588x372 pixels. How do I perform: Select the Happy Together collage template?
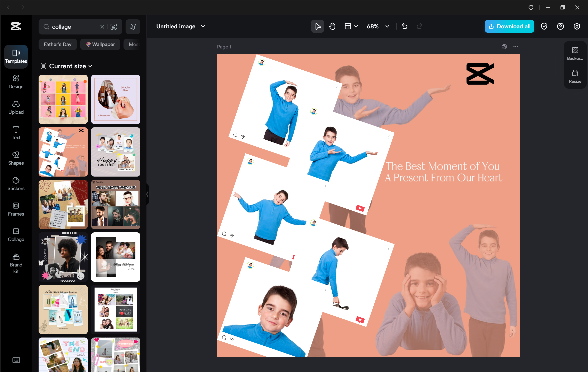(116, 152)
